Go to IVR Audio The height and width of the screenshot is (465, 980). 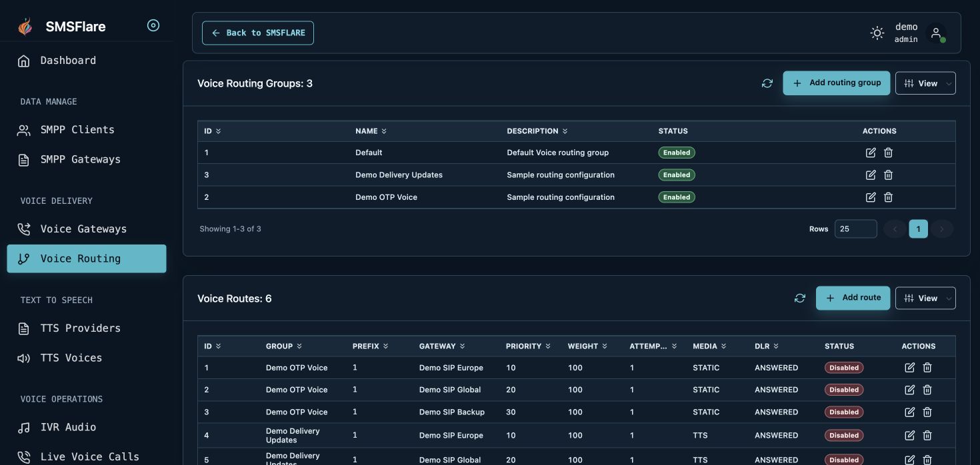tap(87, 428)
